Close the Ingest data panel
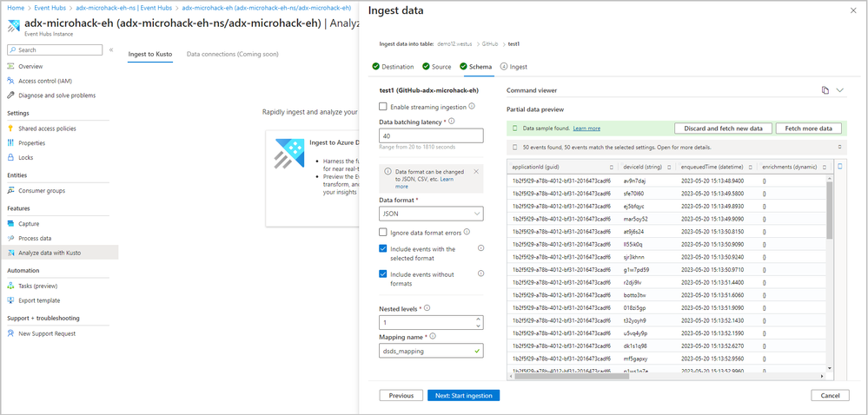This screenshot has height=415, width=868. (x=852, y=10)
